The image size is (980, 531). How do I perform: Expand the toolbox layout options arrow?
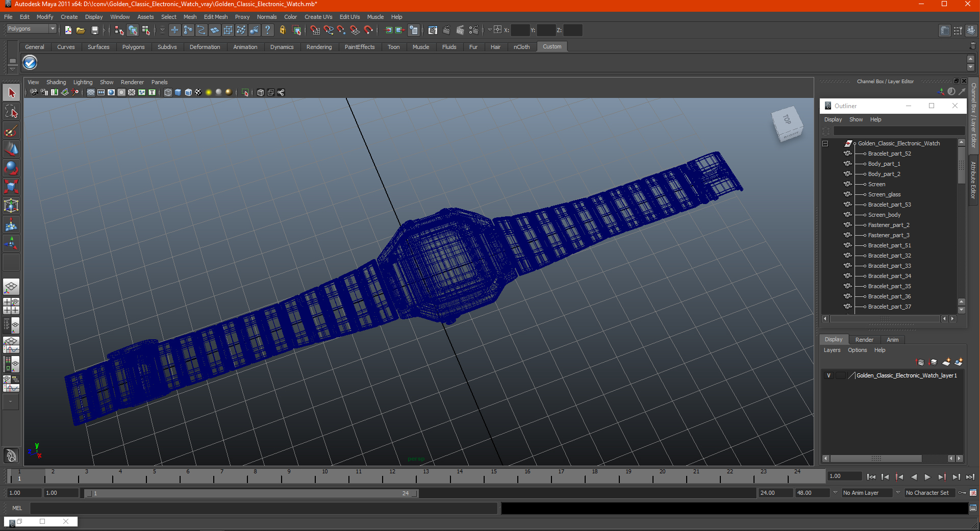(x=10, y=401)
